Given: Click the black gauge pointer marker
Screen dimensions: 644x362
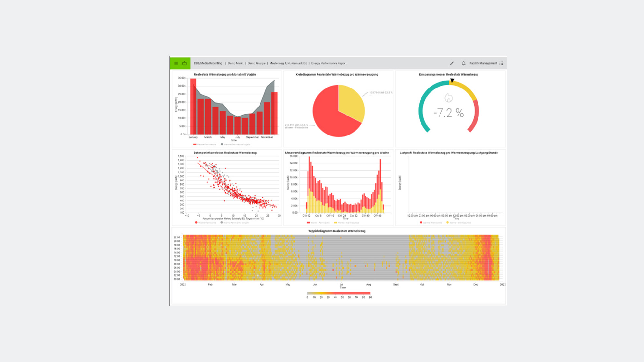Looking at the screenshot, I should click(x=452, y=80).
